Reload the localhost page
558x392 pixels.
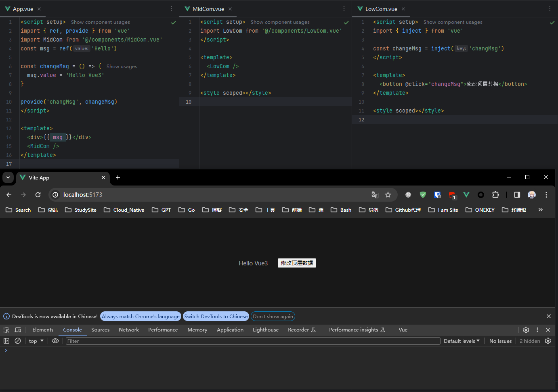pos(38,195)
